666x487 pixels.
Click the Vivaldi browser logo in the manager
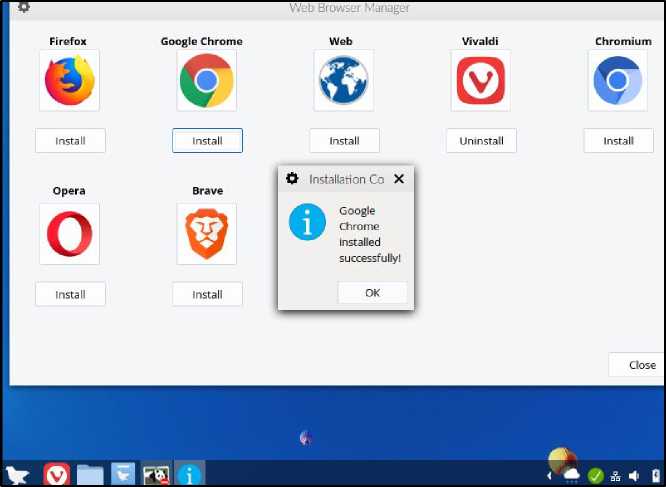480,81
